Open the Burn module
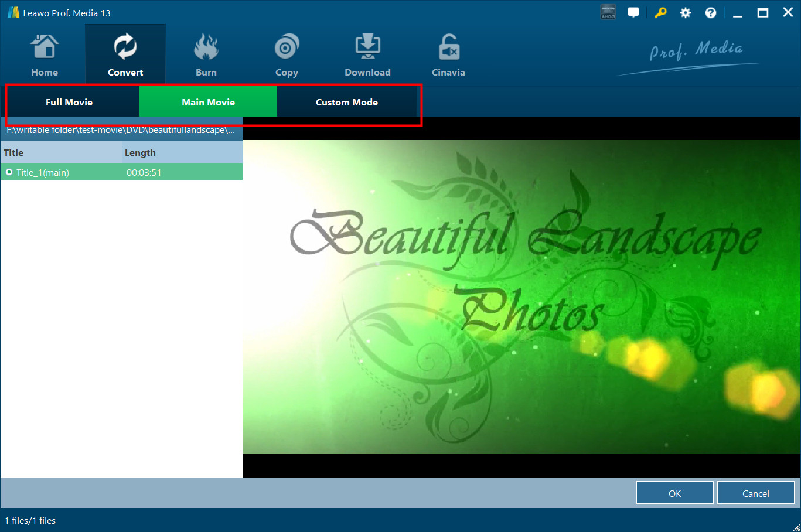Image resolution: width=801 pixels, height=532 pixels. 206,55
